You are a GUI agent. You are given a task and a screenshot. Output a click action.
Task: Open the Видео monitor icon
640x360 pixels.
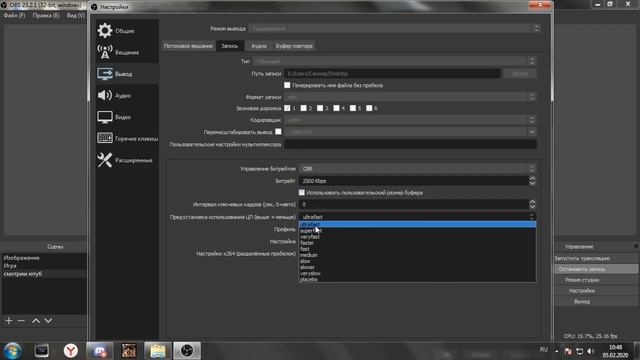105,117
